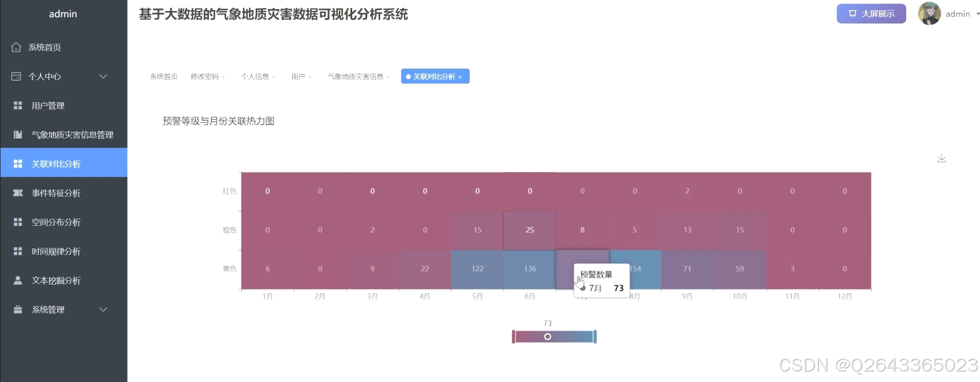Click the 橙色 10月 cell showing 15
This screenshot has height=382, width=980.
pyautogui.click(x=740, y=230)
